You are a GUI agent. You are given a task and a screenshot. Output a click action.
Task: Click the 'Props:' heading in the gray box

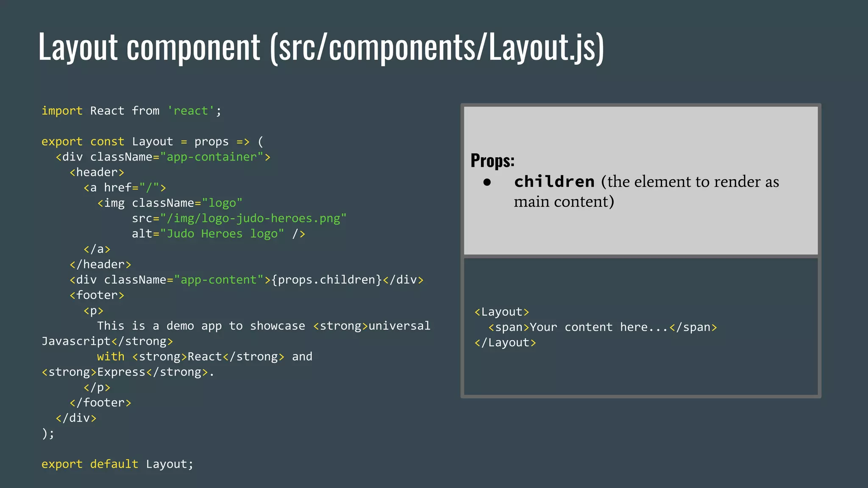click(492, 161)
